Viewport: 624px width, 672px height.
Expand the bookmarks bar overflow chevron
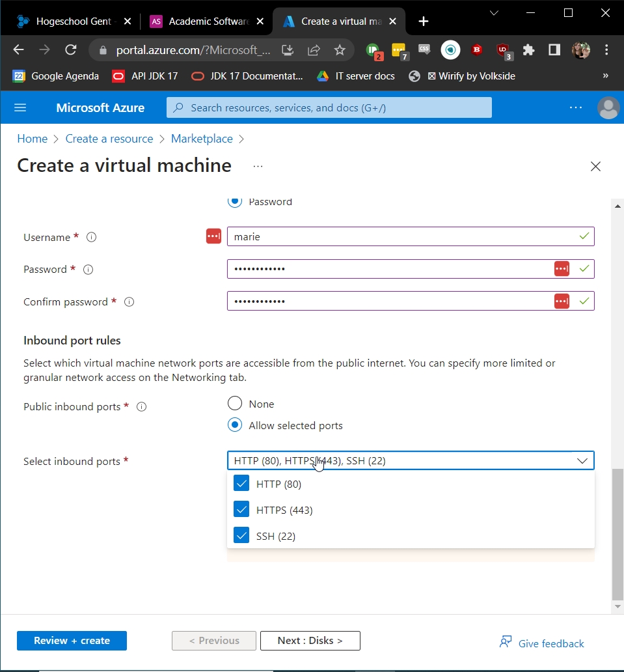(605, 76)
